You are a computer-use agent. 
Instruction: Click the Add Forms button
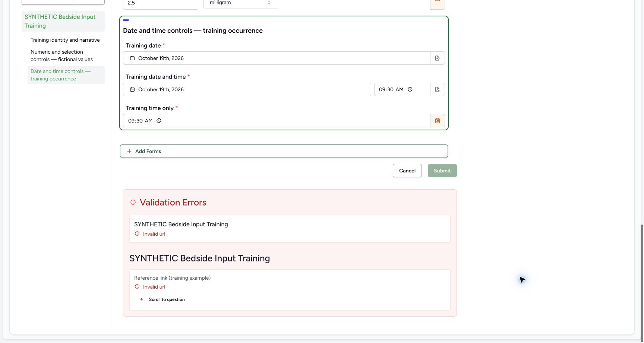tap(284, 151)
